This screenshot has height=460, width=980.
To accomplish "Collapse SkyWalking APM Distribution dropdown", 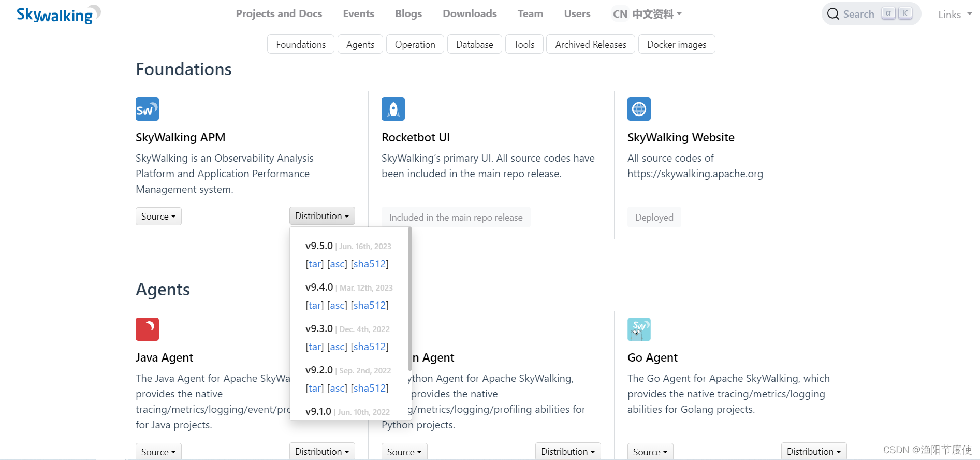I will tap(322, 215).
